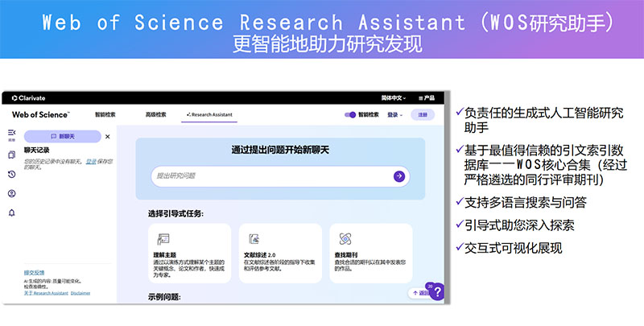
Task: Open the Disclaimer link
Action: pos(80,293)
